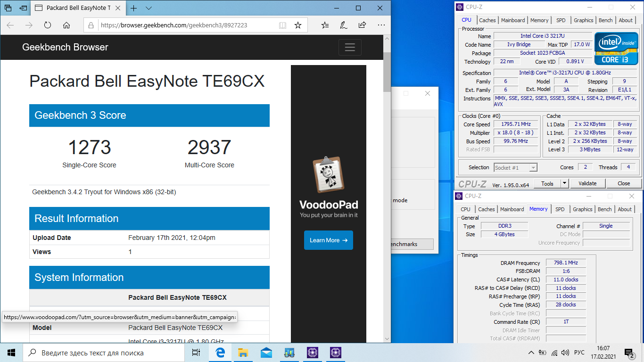The width and height of the screenshot is (644, 362).
Task: Click the battery tray icon
Action: point(543,353)
